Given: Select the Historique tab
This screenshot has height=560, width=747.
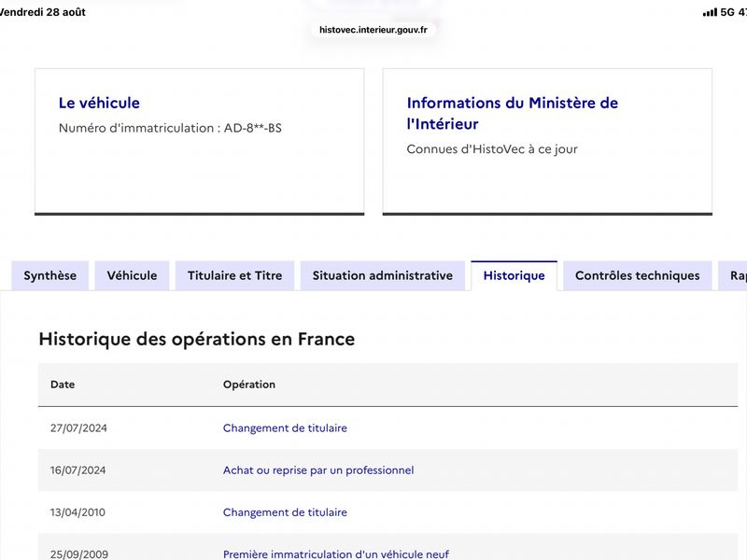Looking at the screenshot, I should pyautogui.click(x=514, y=275).
